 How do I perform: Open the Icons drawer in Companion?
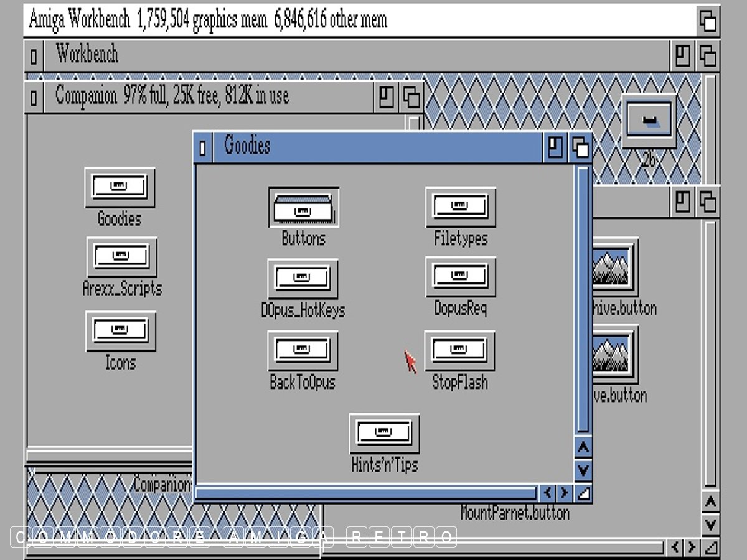point(121,331)
